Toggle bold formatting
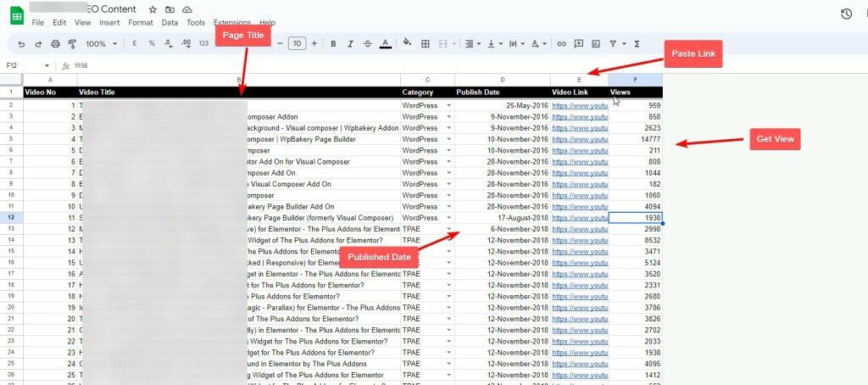The image size is (868, 385). coord(333,43)
